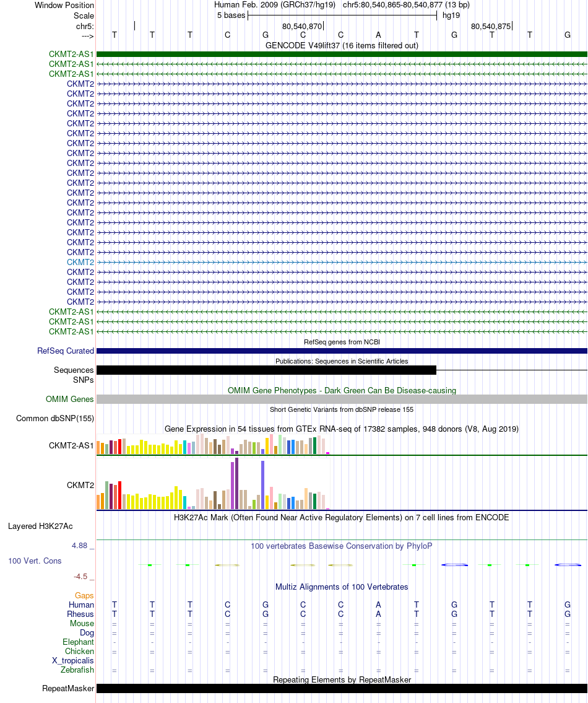The height and width of the screenshot is (703, 588).
Task: Click the RepeatMasker track label
Action: pyautogui.click(x=68, y=689)
